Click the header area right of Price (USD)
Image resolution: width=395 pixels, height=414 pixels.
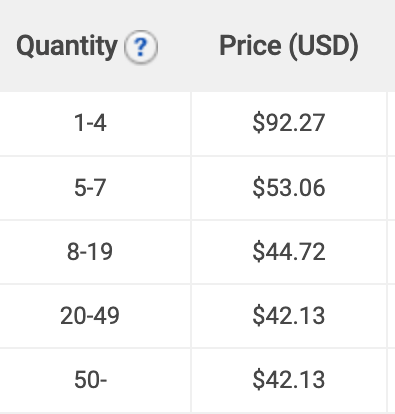pos(391,46)
